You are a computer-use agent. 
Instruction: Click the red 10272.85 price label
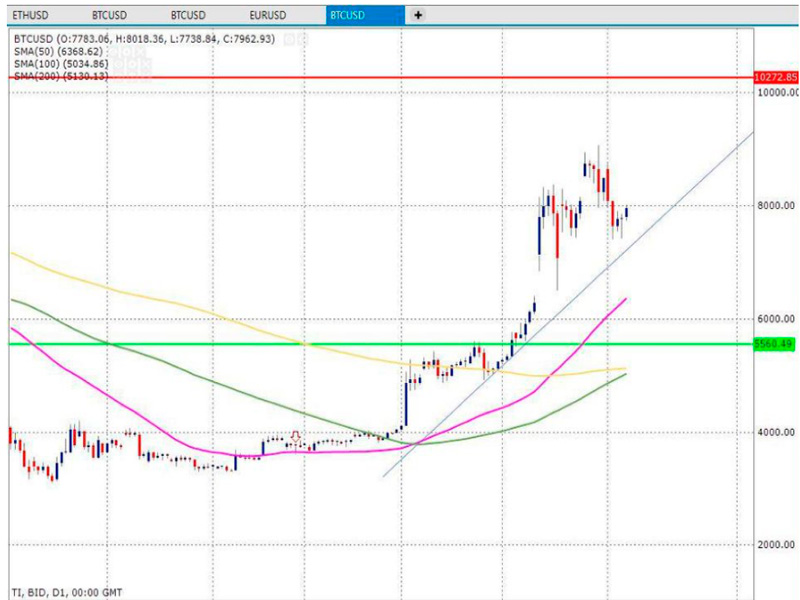(x=776, y=78)
